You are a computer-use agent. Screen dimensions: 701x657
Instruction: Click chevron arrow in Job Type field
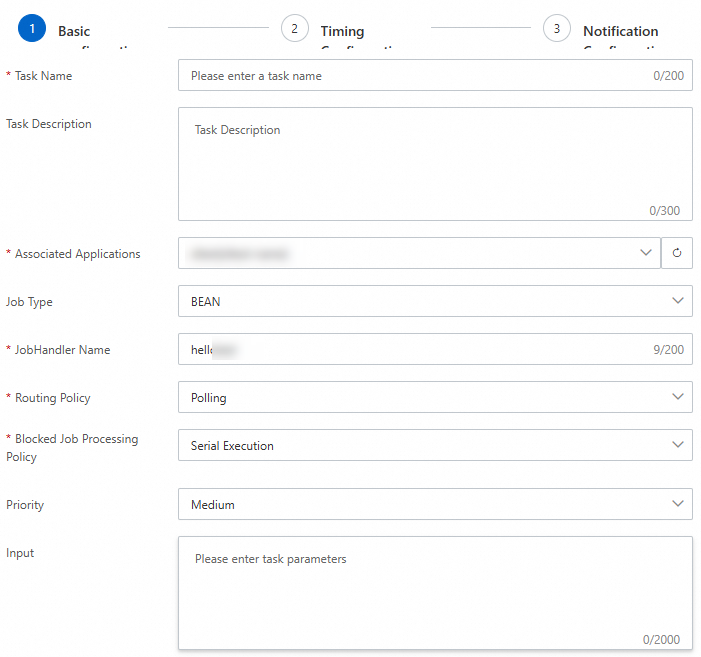pos(679,301)
